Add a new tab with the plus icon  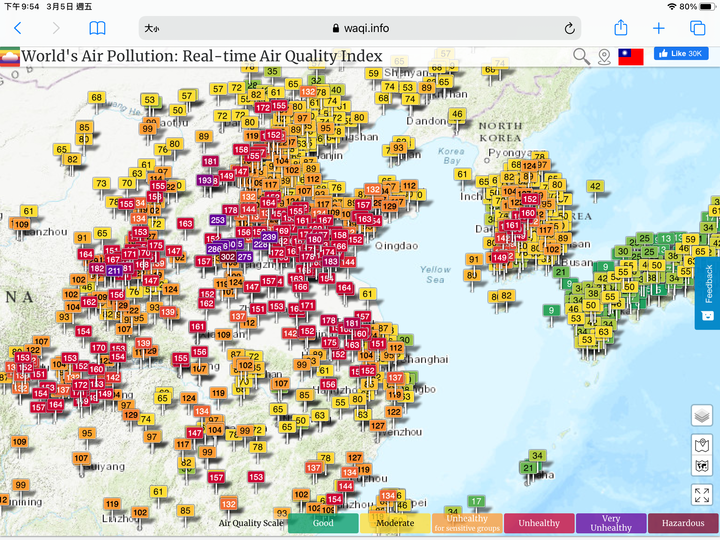(x=659, y=28)
